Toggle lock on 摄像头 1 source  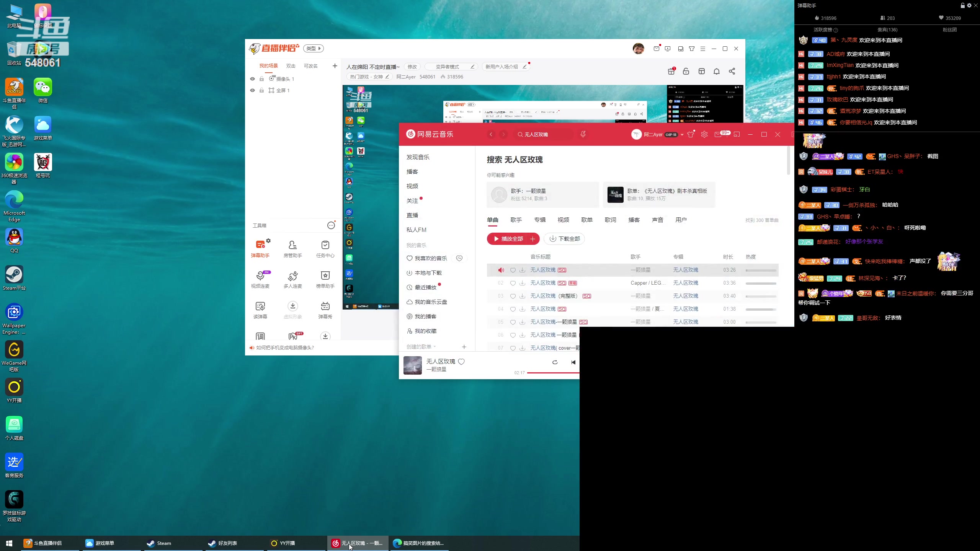pyautogui.click(x=261, y=79)
